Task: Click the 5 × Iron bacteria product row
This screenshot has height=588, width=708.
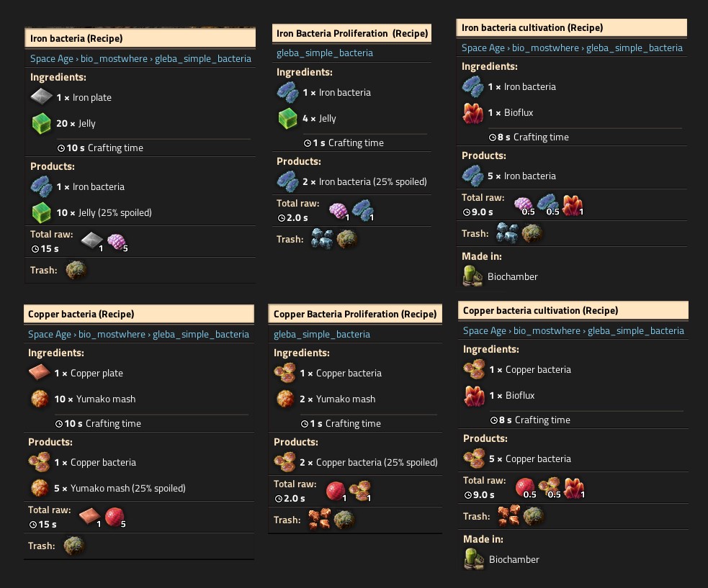Action: [572, 176]
